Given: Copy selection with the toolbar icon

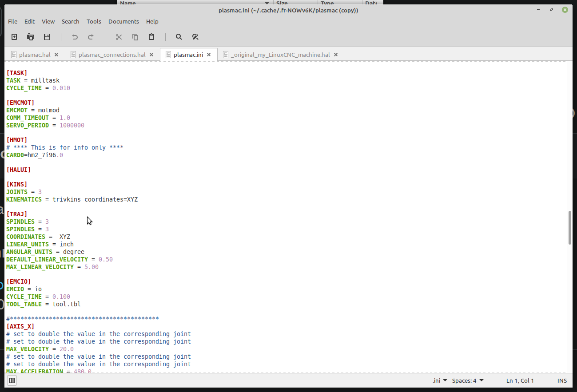Looking at the screenshot, I should tap(135, 37).
